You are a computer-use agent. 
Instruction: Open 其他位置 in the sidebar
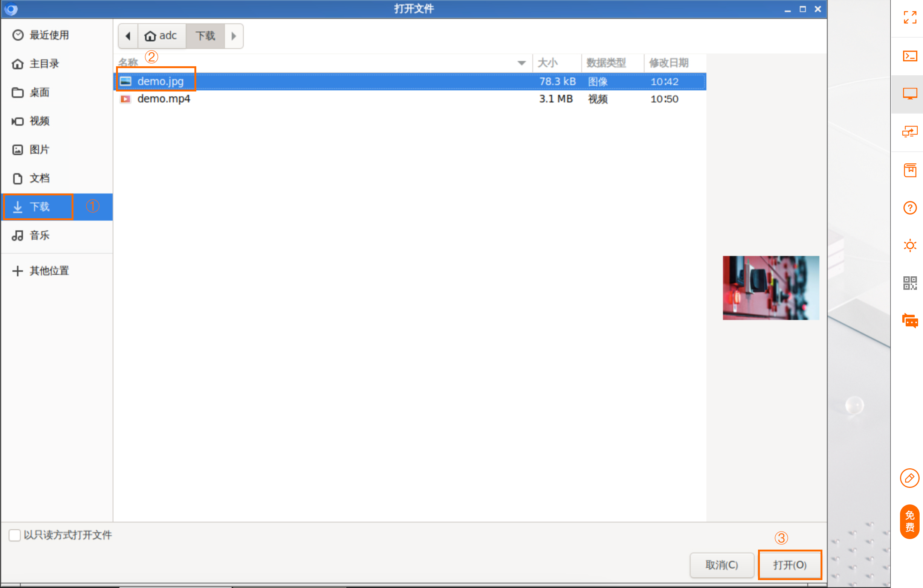[x=49, y=271]
